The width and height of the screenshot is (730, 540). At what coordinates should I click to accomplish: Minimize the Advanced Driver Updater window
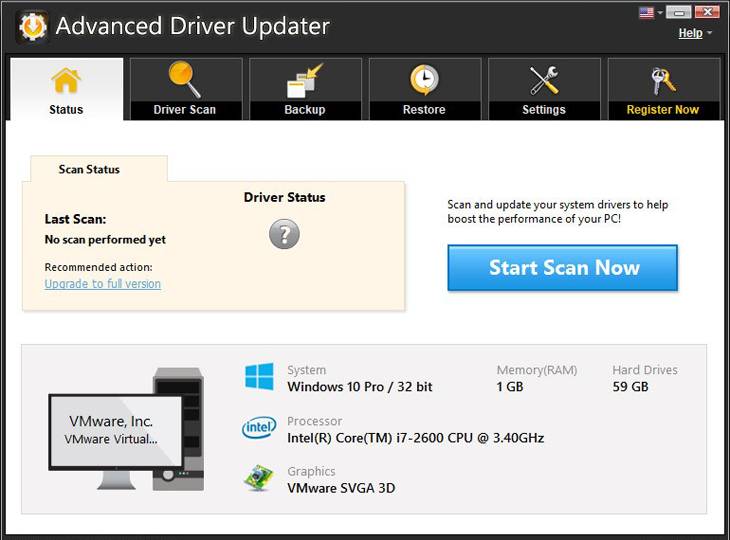678,12
